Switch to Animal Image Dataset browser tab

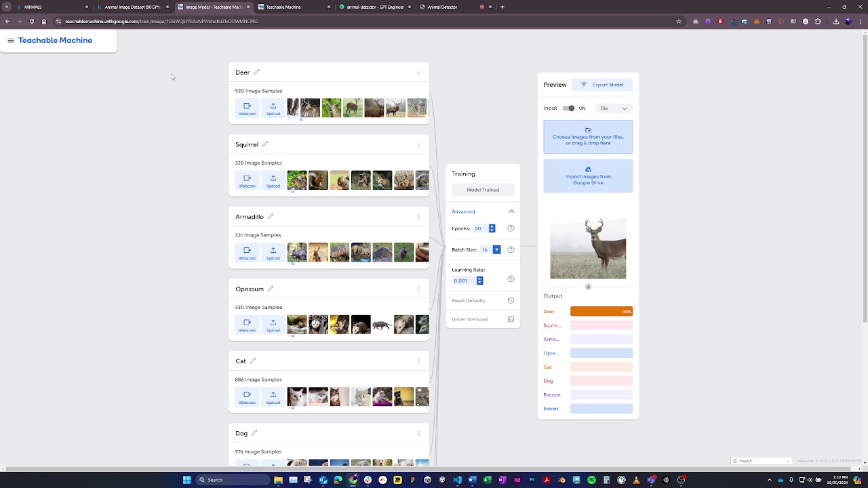tap(132, 7)
